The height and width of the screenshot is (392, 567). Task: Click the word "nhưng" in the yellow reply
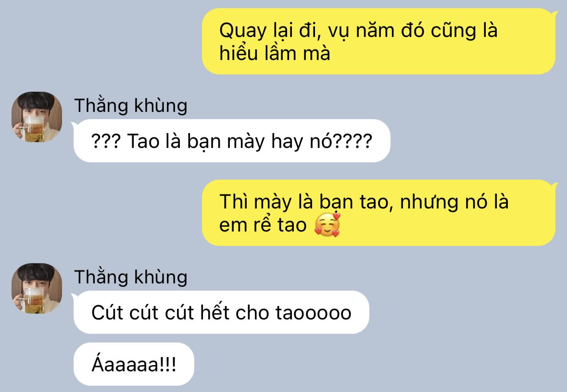pyautogui.click(x=429, y=203)
